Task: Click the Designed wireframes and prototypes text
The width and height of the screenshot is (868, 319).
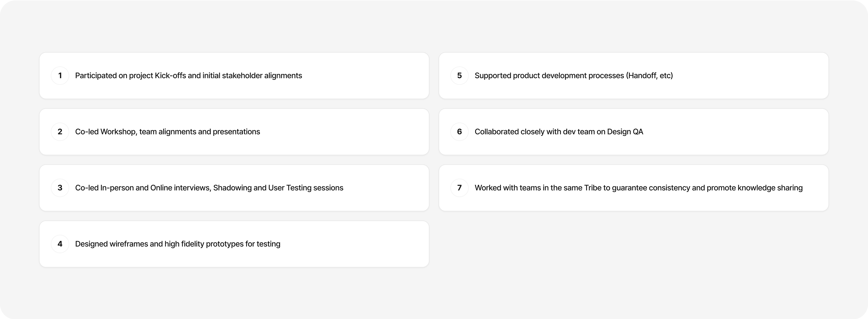Action: click(x=178, y=244)
